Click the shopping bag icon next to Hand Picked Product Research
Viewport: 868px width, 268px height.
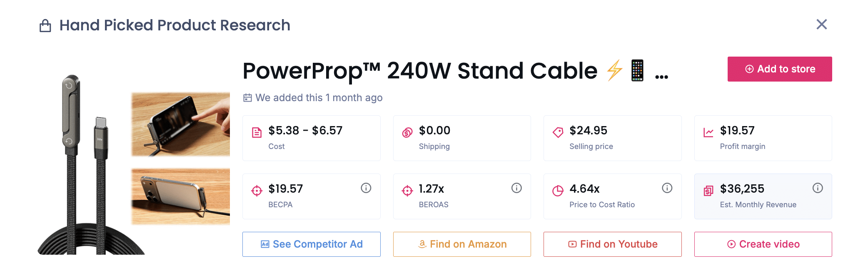(45, 25)
